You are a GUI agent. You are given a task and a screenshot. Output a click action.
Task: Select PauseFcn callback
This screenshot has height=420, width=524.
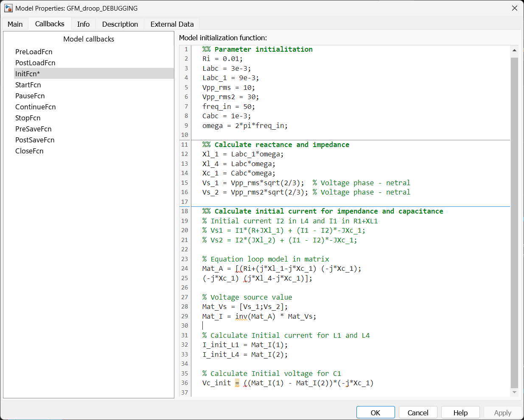(30, 96)
